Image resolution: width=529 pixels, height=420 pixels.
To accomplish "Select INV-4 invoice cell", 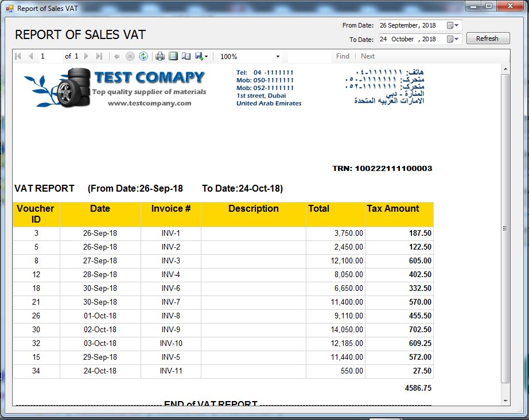I will tap(171, 275).
